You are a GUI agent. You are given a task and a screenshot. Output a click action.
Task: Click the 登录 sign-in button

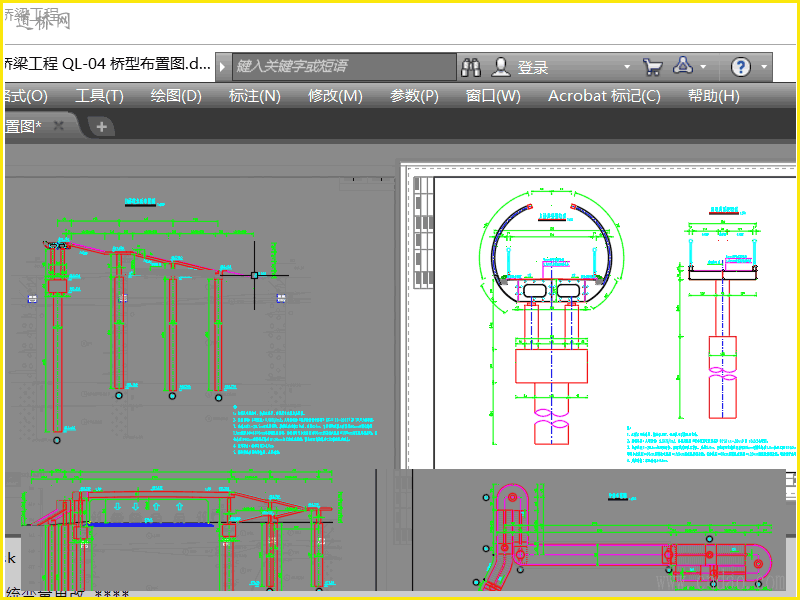533,67
